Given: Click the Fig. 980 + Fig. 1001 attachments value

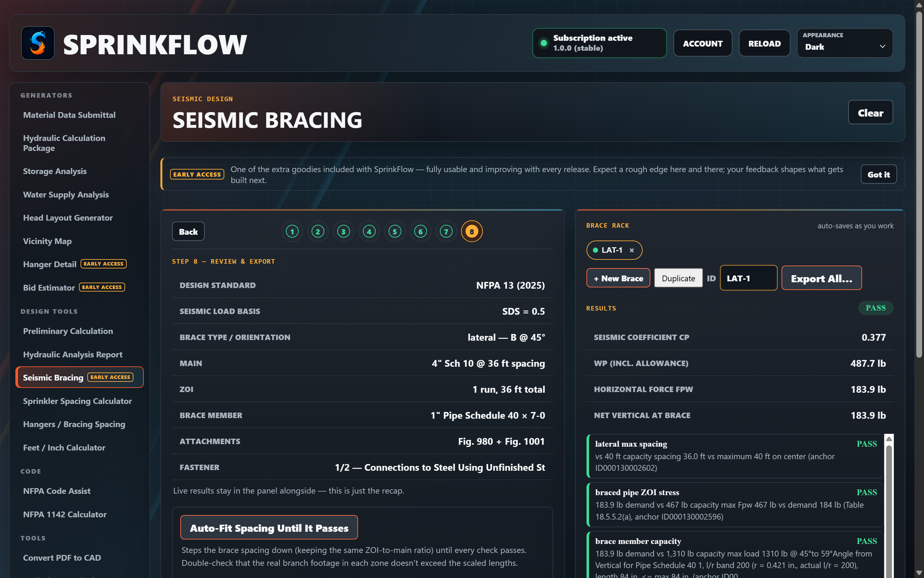Looking at the screenshot, I should 501,441.
